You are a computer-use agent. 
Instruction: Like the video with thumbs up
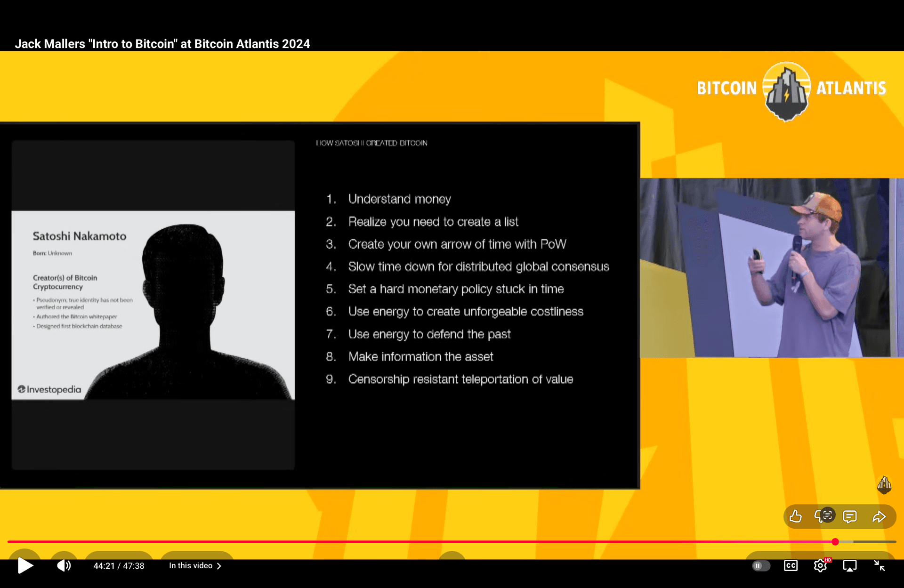point(796,516)
